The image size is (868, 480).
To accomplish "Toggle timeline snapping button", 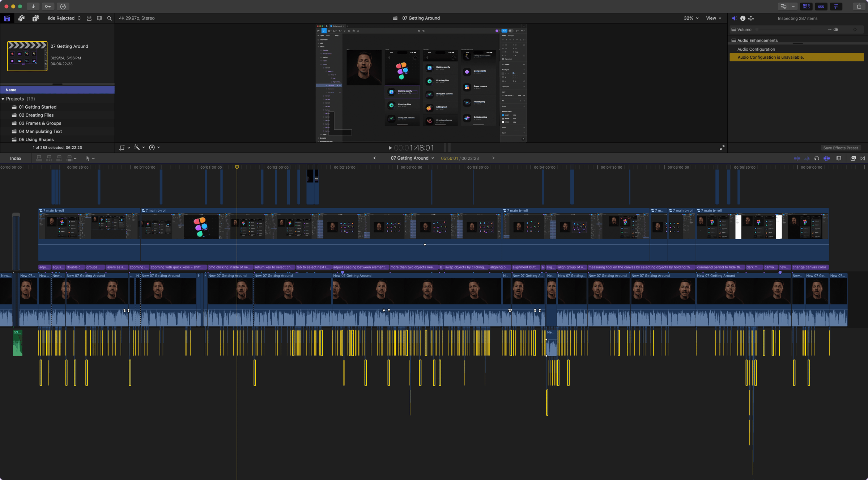I will (x=827, y=158).
